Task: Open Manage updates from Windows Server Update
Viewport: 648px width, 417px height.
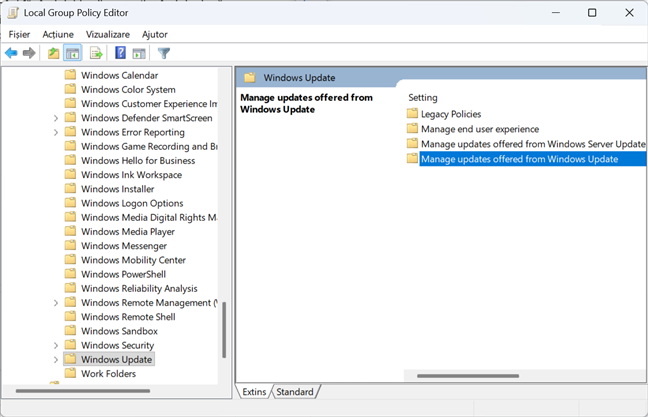Action: 533,144
